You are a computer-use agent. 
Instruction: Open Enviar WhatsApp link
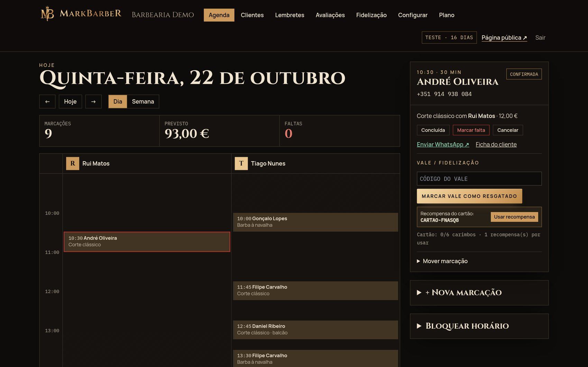[x=443, y=144]
